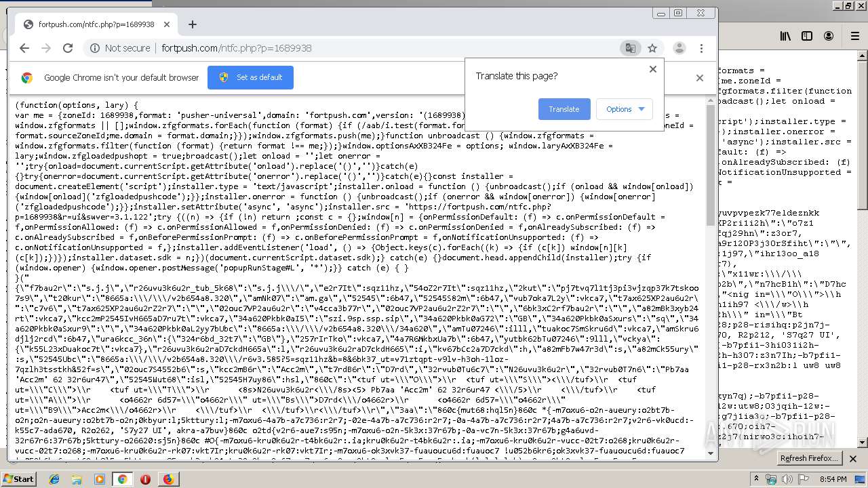The height and width of the screenshot is (488, 868).
Task: Click the red Opera taskbar icon
Action: coord(145,479)
